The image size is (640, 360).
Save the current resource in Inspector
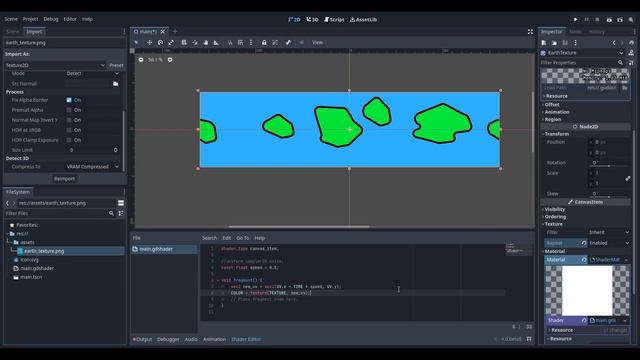(x=565, y=42)
